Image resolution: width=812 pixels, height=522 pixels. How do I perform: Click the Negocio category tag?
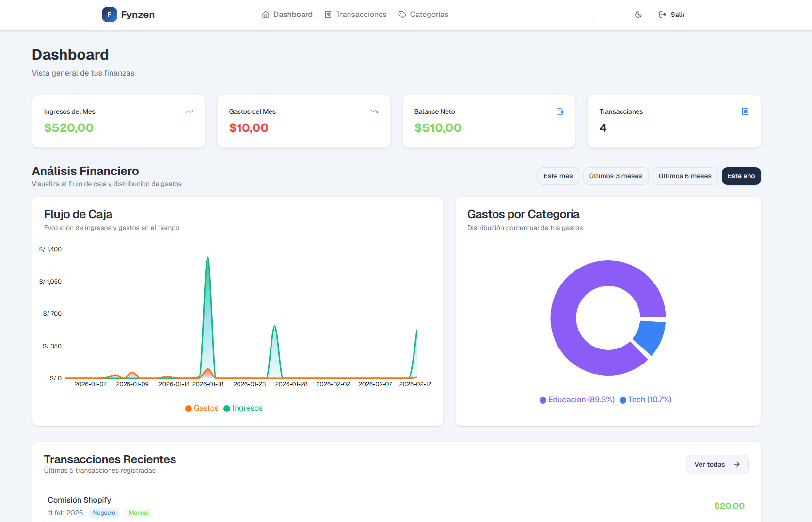coord(104,513)
